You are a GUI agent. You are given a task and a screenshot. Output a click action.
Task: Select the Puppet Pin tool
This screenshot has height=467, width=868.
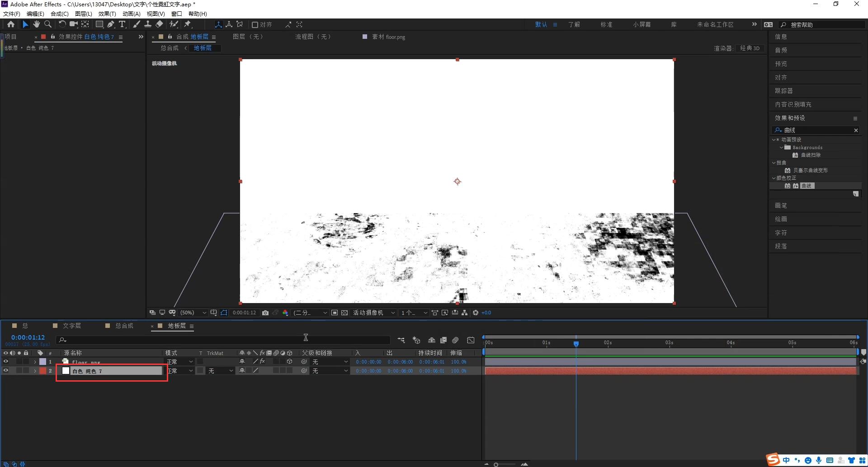point(188,24)
